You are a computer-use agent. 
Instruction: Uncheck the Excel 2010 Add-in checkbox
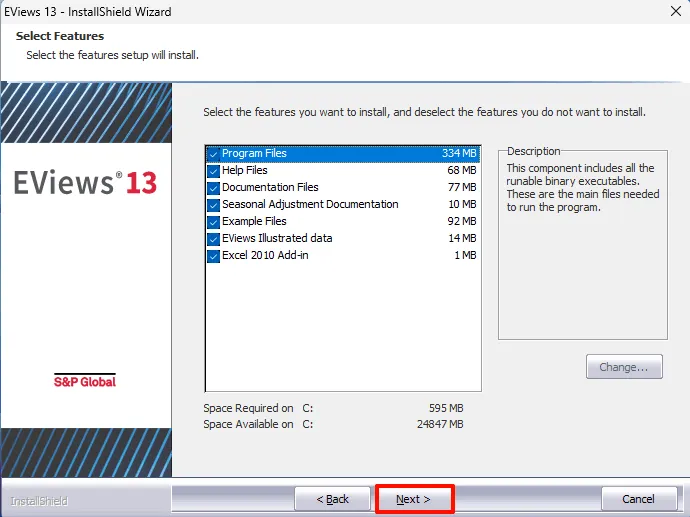tap(213, 256)
